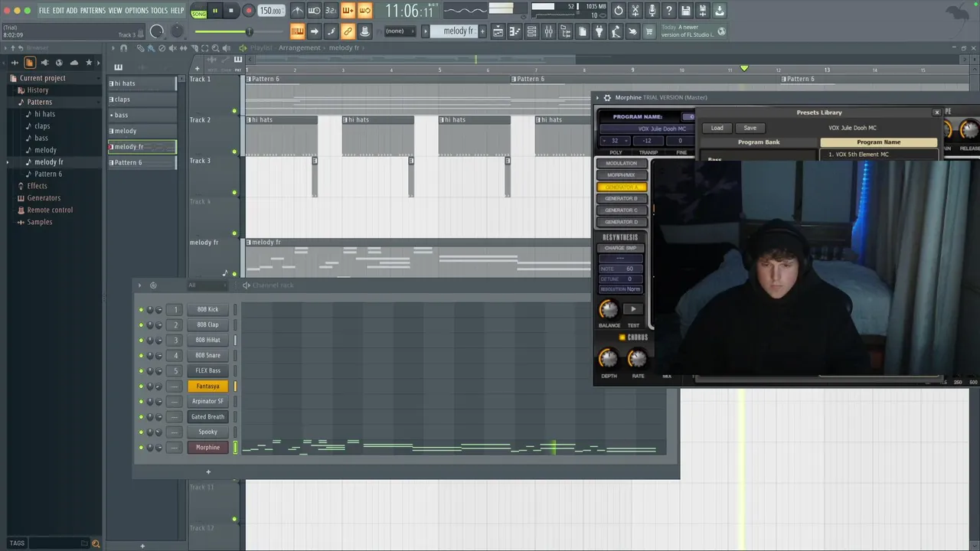The width and height of the screenshot is (980, 551).
Task: Open the Fantasya channel button
Action: 207,386
